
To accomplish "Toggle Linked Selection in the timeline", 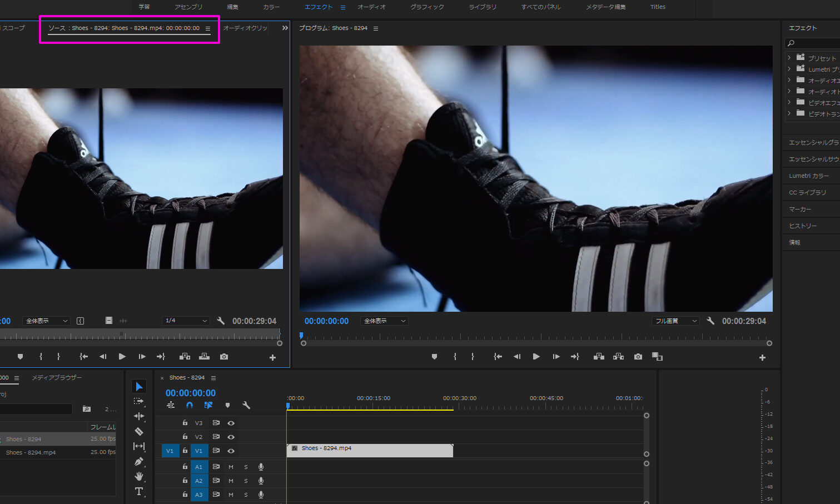I will [x=208, y=406].
